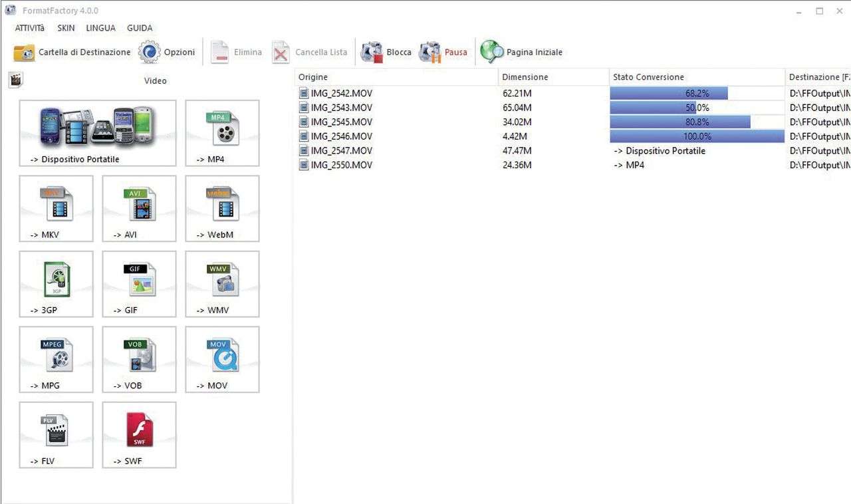This screenshot has width=851, height=504.
Task: Click Cartella di Destinazione toolbar button
Action: [x=72, y=52]
